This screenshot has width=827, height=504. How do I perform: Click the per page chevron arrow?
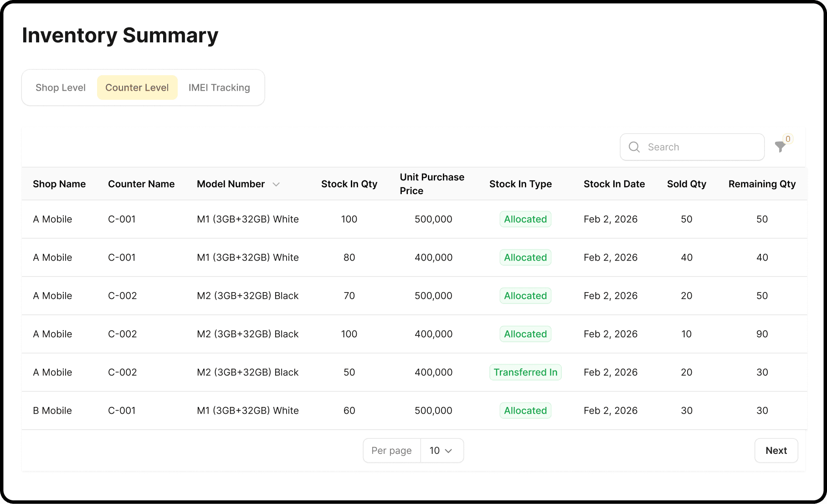click(x=448, y=451)
